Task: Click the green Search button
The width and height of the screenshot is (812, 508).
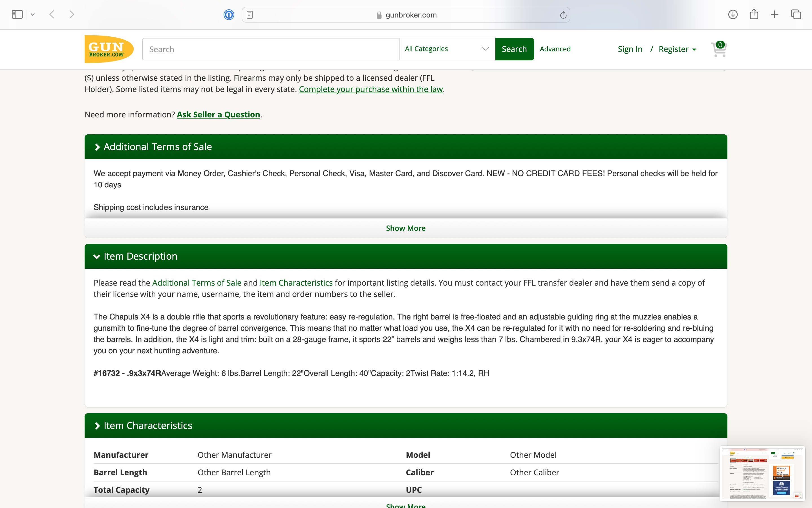Action: [514, 49]
